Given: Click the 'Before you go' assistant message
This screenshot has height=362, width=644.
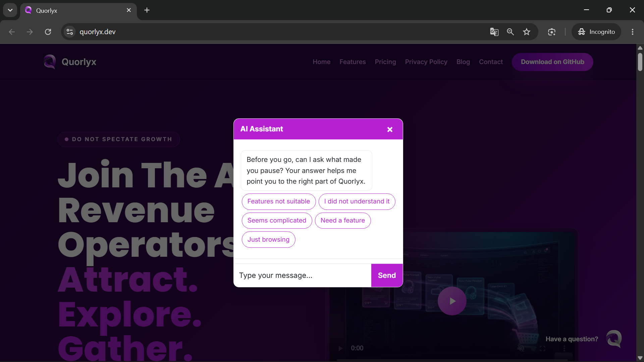Looking at the screenshot, I should pyautogui.click(x=306, y=171).
